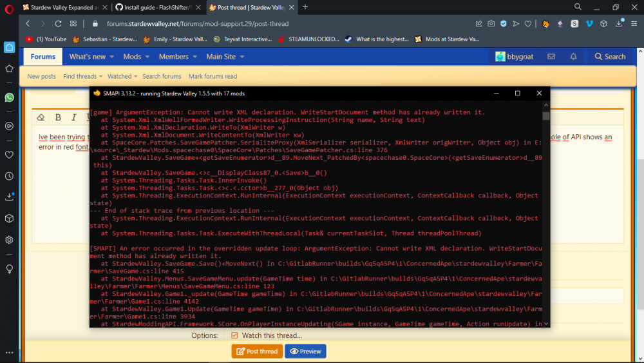
Task: Open the New posts link
Action: pyautogui.click(x=41, y=77)
